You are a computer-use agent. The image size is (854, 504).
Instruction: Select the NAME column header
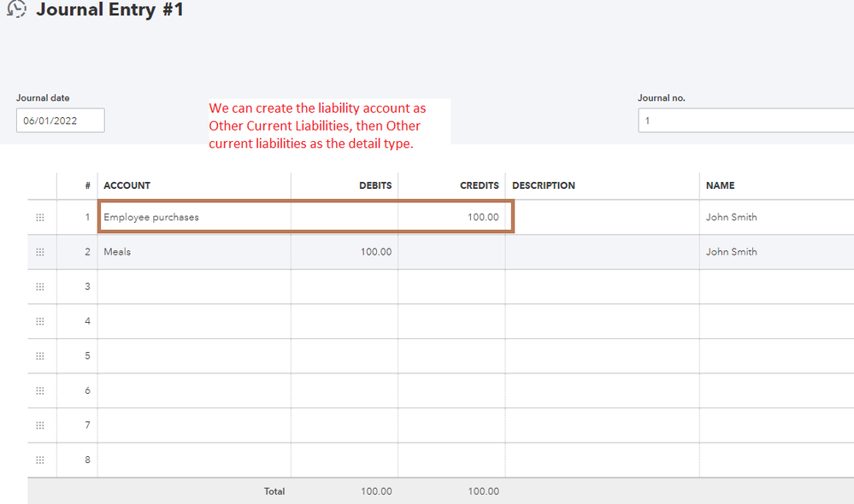(x=720, y=185)
